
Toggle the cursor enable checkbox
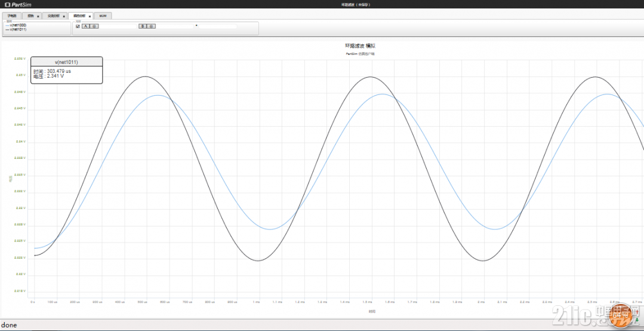tap(78, 26)
